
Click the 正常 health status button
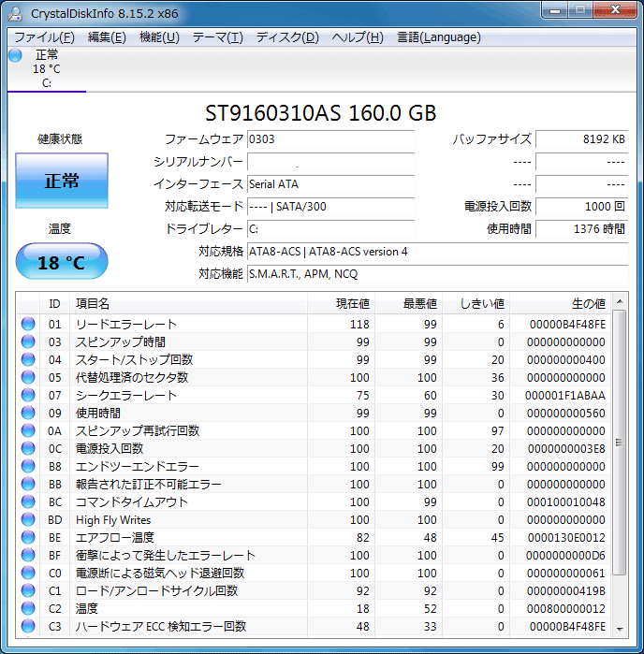pyautogui.click(x=62, y=181)
